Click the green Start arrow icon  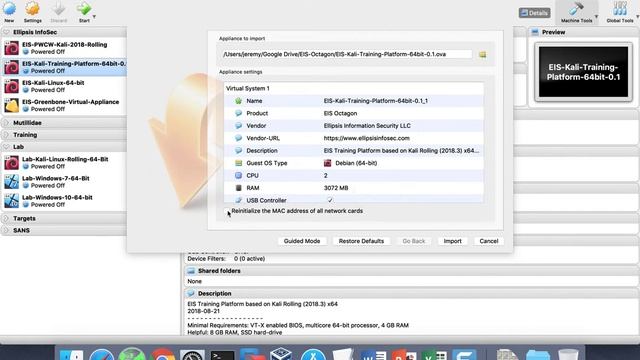coord(84,8)
